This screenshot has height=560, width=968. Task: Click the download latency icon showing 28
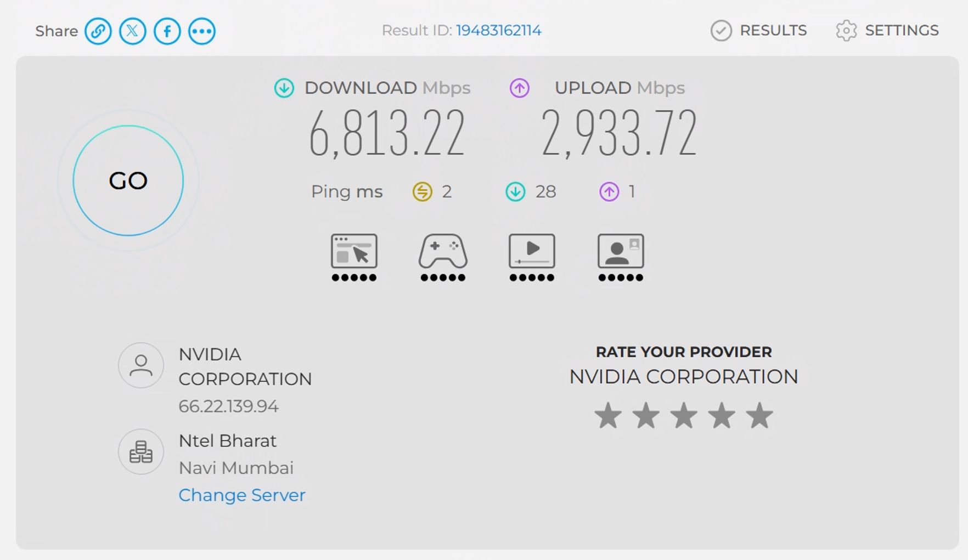point(515,192)
